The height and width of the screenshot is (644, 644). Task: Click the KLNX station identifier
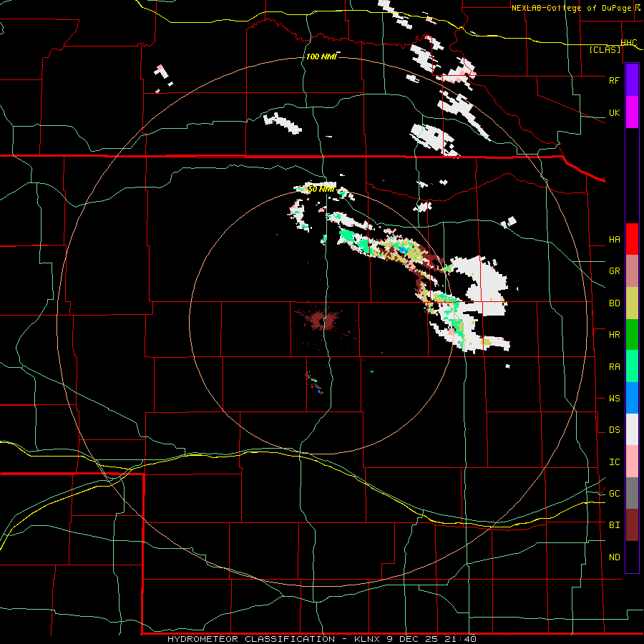coord(368,639)
